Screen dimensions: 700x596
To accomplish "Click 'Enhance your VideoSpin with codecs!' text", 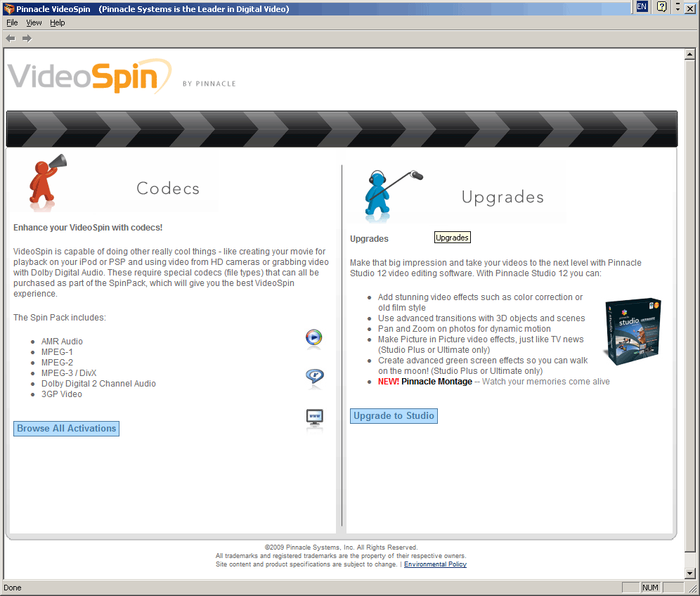I will (x=88, y=228).
